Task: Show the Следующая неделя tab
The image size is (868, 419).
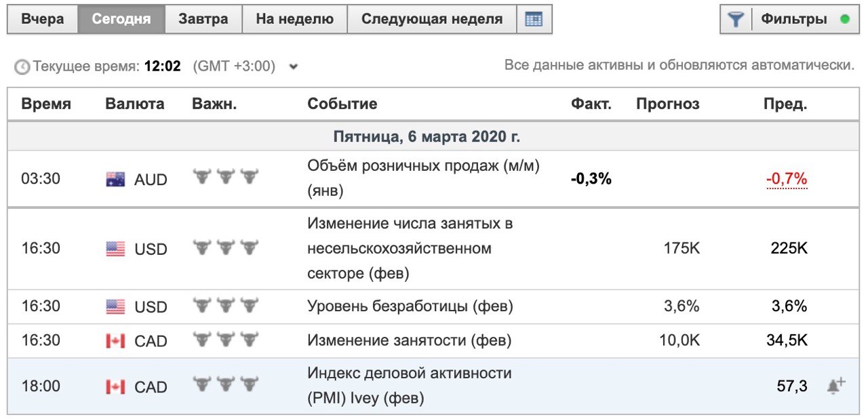Action: (431, 19)
